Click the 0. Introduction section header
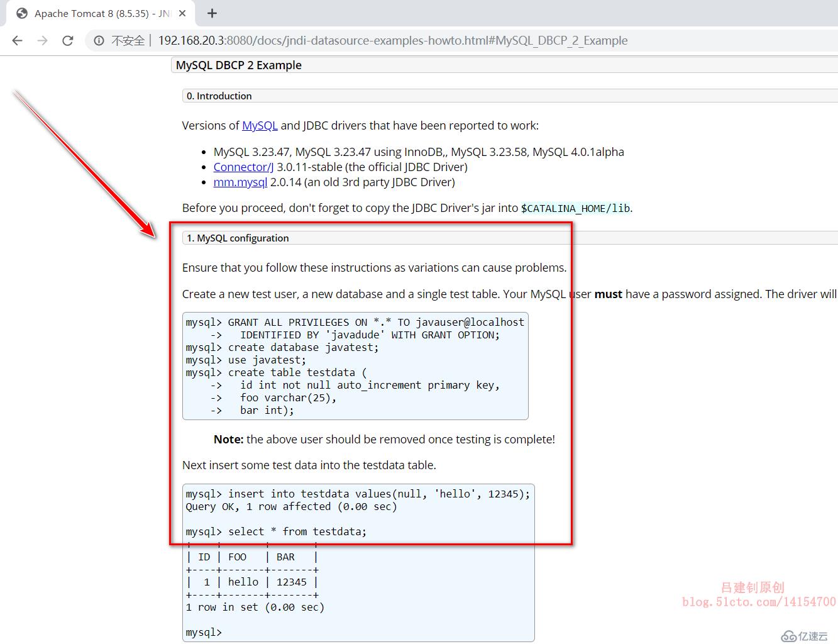This screenshot has height=644, width=838. point(219,96)
